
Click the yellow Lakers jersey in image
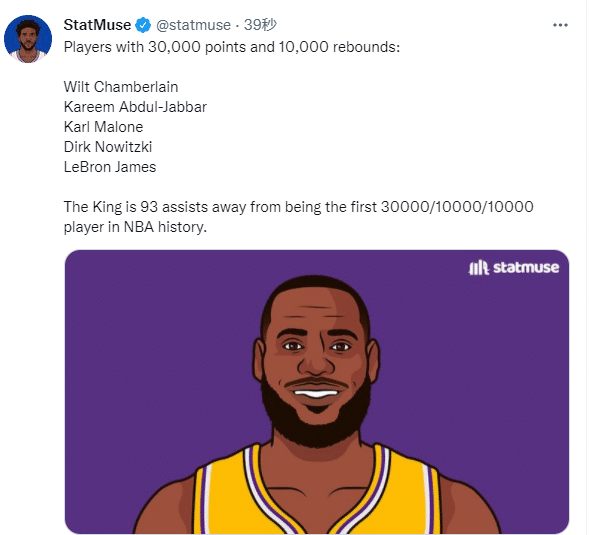[316, 497]
